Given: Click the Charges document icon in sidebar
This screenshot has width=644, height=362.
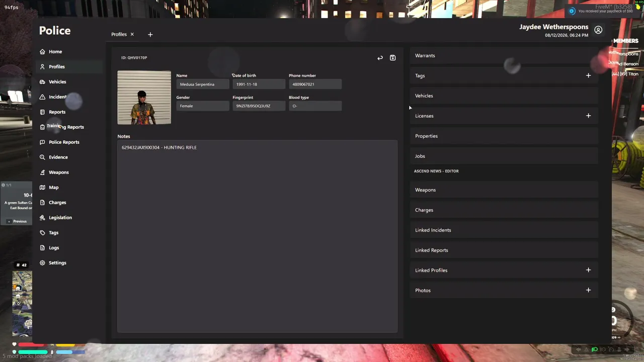Looking at the screenshot, I should (42, 202).
